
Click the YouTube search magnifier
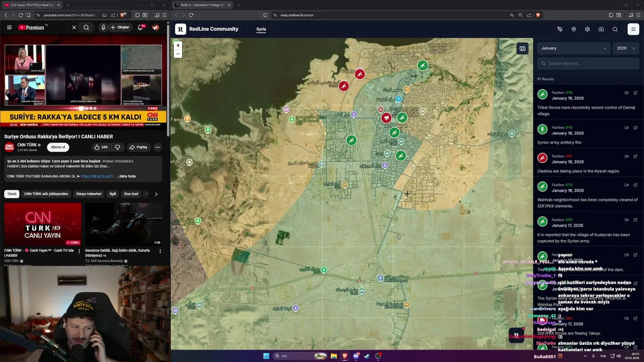(86, 28)
